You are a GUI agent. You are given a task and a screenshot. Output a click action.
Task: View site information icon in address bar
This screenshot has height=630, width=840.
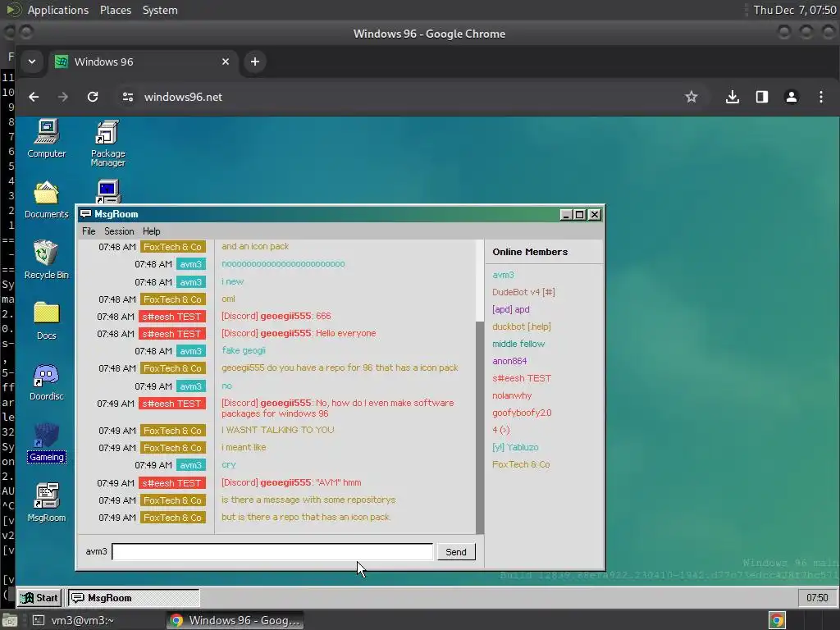pyautogui.click(x=127, y=97)
